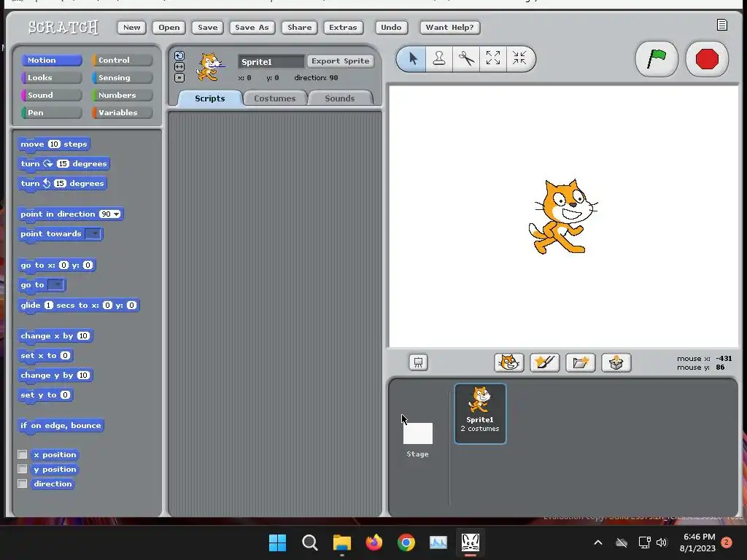Open File Explorer from taskbar
Screen dimensions: 747x560
click(x=341, y=542)
